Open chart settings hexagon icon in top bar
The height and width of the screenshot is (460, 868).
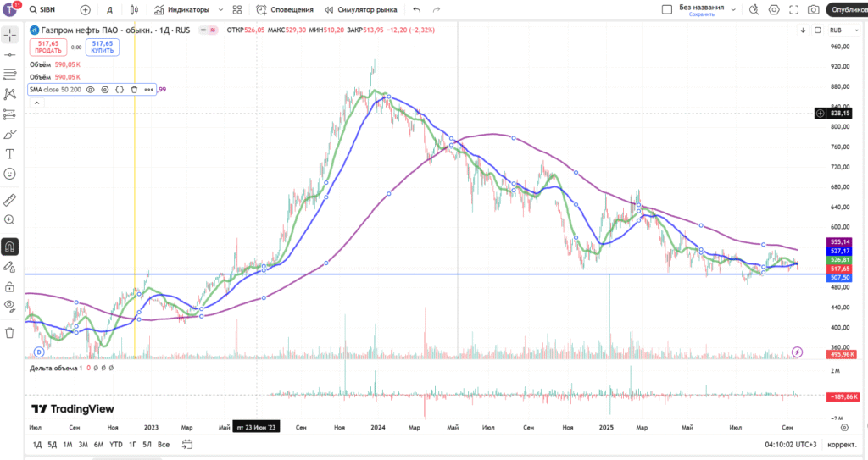click(x=774, y=9)
